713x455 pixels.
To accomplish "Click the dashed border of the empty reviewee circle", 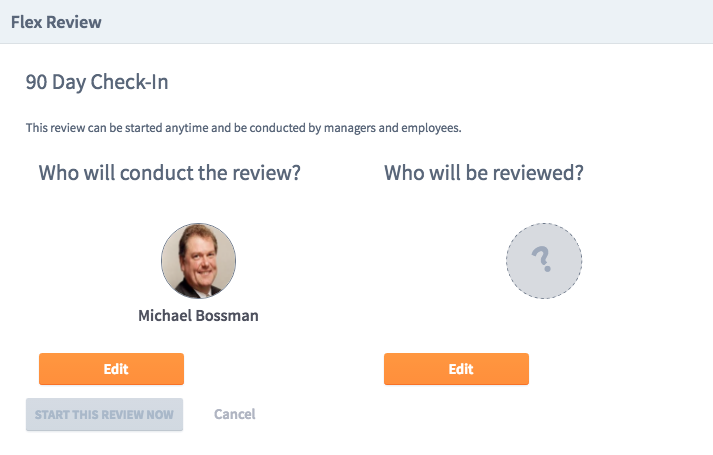I will click(x=544, y=224).
